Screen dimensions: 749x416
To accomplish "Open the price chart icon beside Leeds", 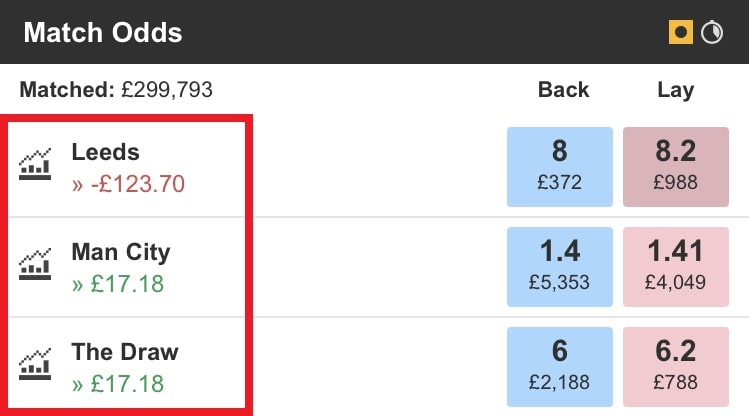I will [x=35, y=165].
